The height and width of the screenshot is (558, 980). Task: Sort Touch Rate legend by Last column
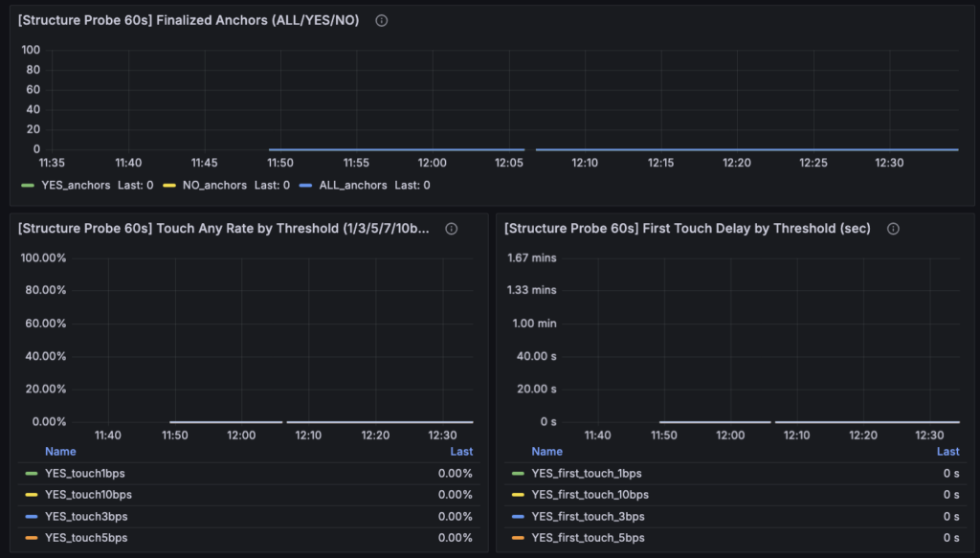pos(461,452)
